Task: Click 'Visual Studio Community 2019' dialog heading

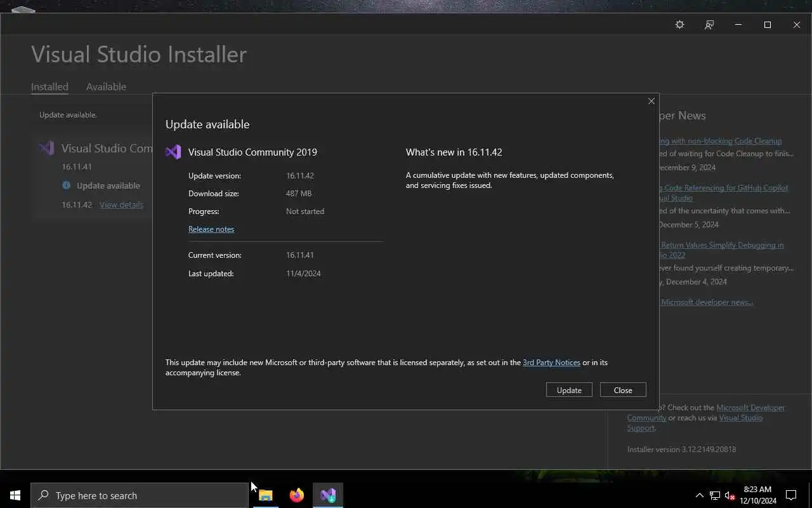Action: point(252,152)
